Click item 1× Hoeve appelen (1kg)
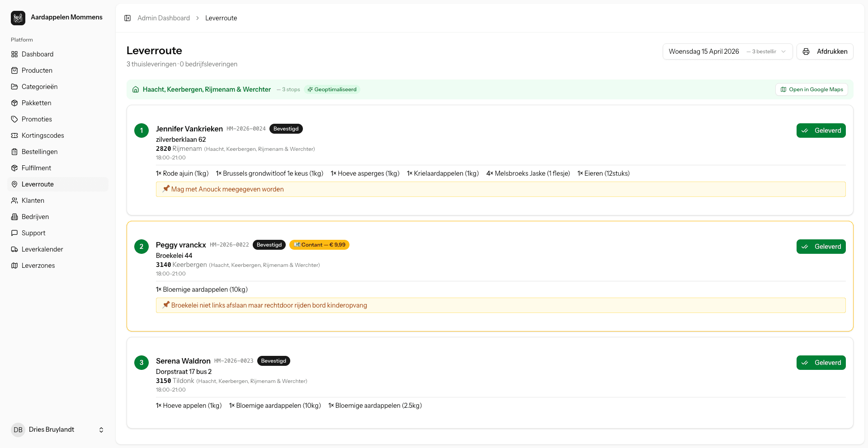 tap(189, 406)
